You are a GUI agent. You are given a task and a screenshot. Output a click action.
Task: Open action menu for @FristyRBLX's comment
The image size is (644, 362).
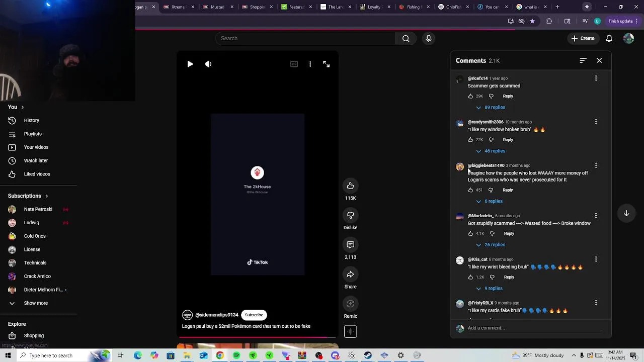596,303
